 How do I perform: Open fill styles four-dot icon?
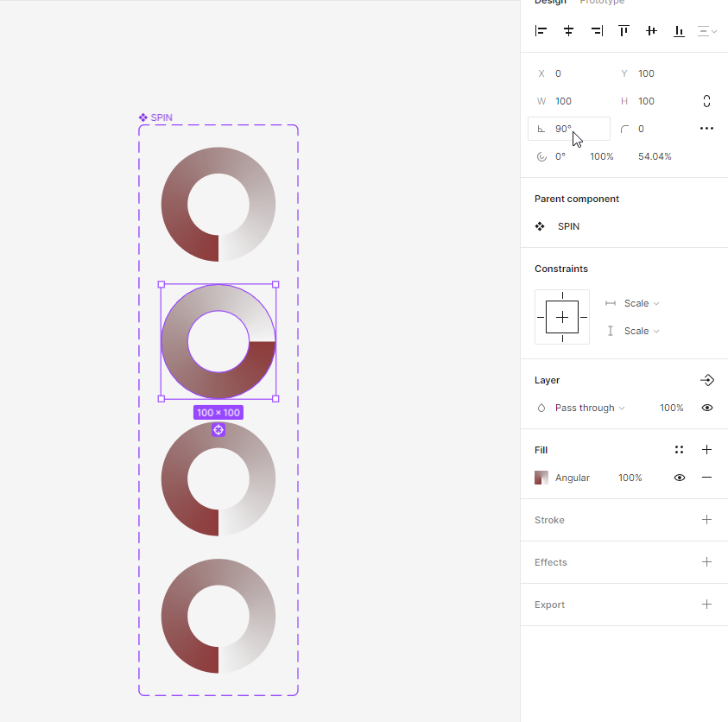pos(680,449)
